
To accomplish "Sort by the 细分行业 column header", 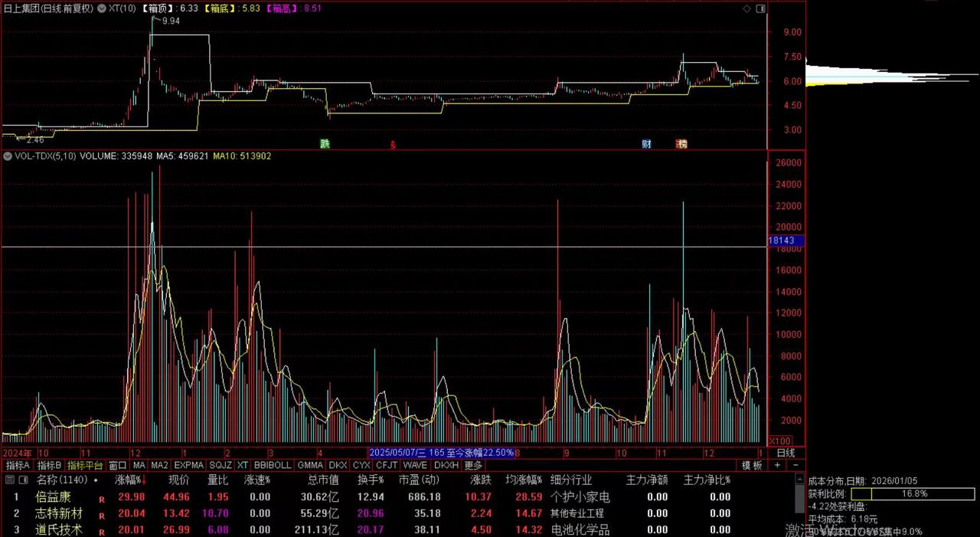I will [571, 480].
